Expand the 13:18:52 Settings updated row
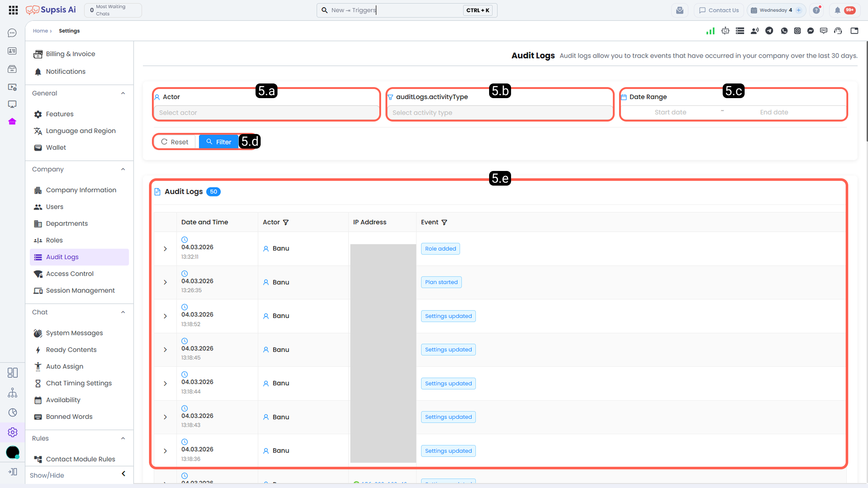 [x=165, y=316]
